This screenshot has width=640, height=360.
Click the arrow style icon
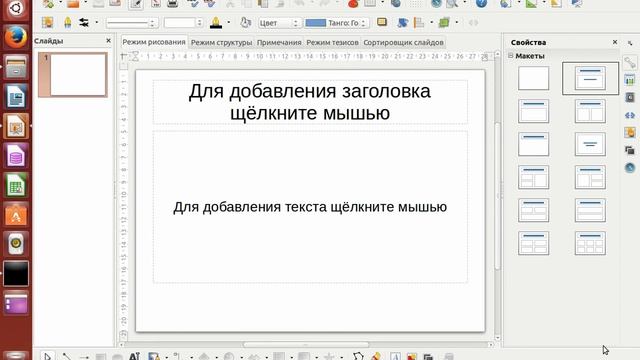pos(84,22)
